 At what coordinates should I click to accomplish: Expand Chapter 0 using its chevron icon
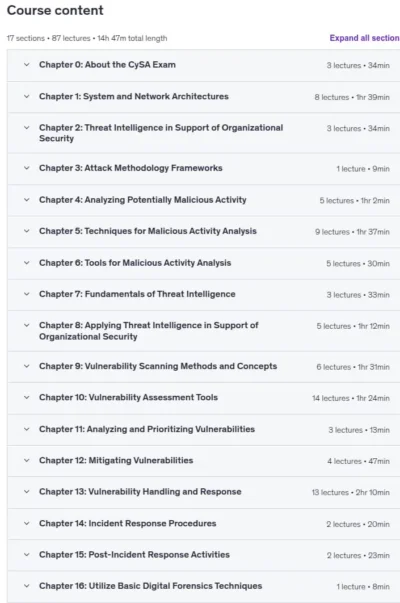(27, 65)
